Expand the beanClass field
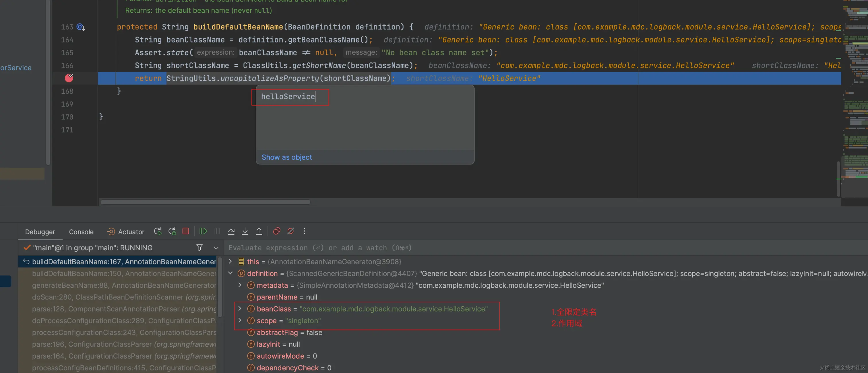The height and width of the screenshot is (373, 868). pyautogui.click(x=240, y=309)
